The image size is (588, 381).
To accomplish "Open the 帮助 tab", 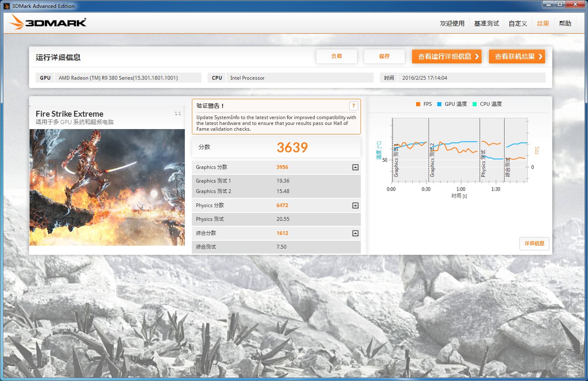I will coord(565,24).
